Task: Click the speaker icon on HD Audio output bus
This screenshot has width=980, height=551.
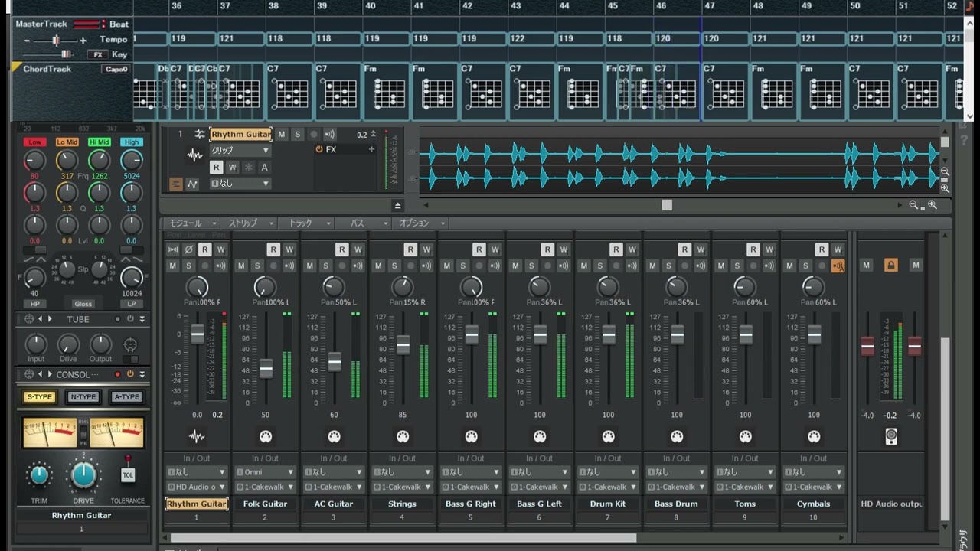Action: click(890, 437)
